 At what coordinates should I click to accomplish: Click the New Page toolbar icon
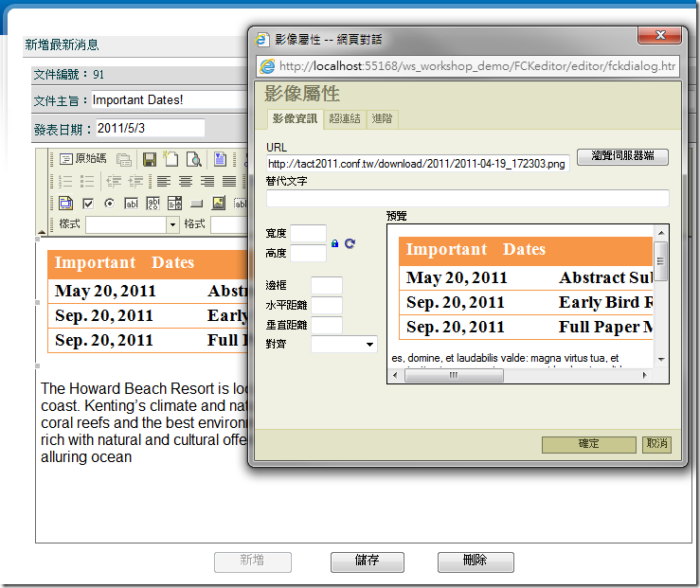[171, 159]
